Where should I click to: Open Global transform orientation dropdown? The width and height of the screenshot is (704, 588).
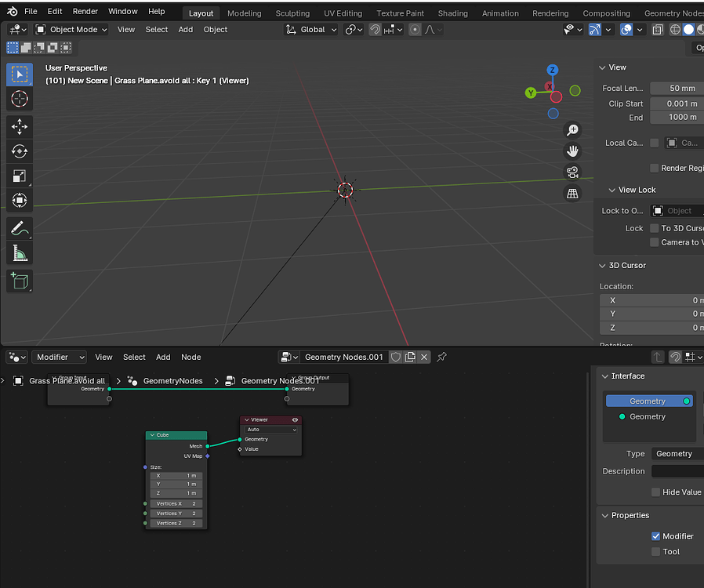[311, 30]
